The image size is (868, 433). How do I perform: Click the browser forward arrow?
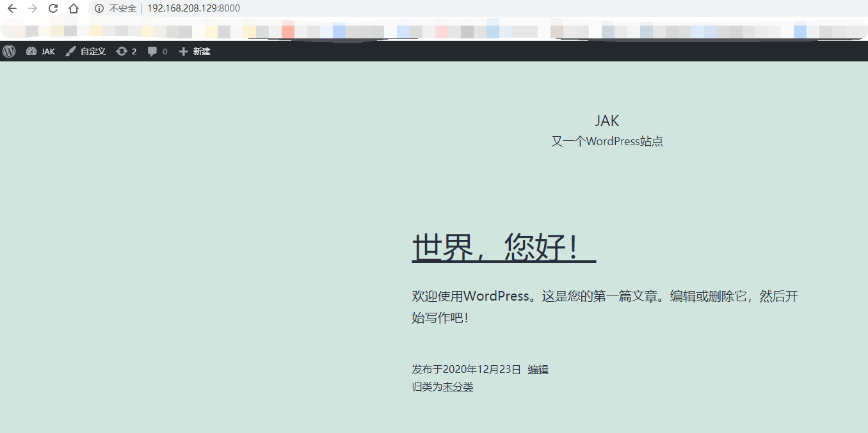coord(33,8)
